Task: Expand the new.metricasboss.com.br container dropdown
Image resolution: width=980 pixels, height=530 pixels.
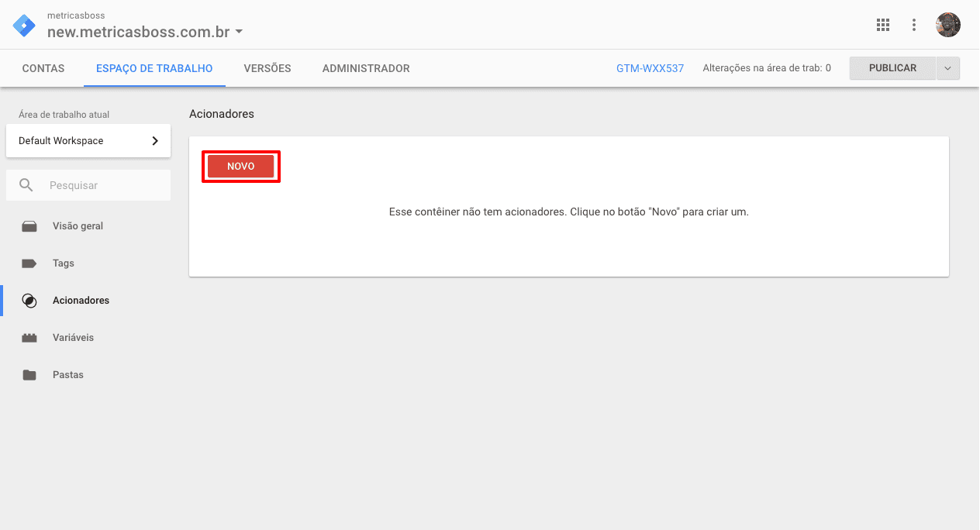Action: pyautogui.click(x=239, y=33)
